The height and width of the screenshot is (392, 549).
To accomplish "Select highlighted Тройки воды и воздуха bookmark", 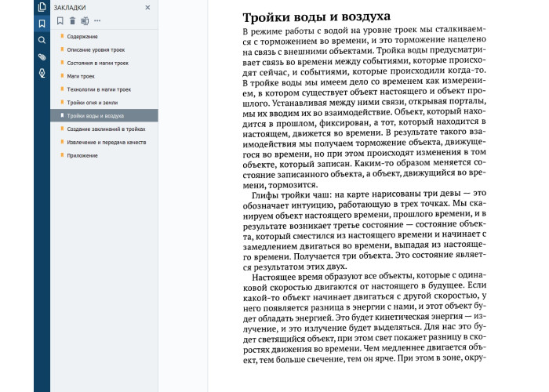I will point(96,115).
